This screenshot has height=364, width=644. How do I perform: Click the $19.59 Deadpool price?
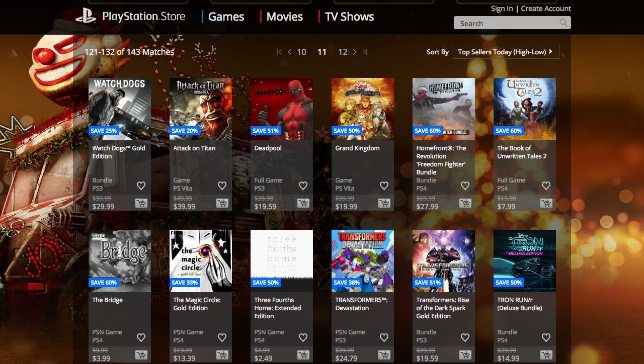pyautogui.click(x=265, y=206)
